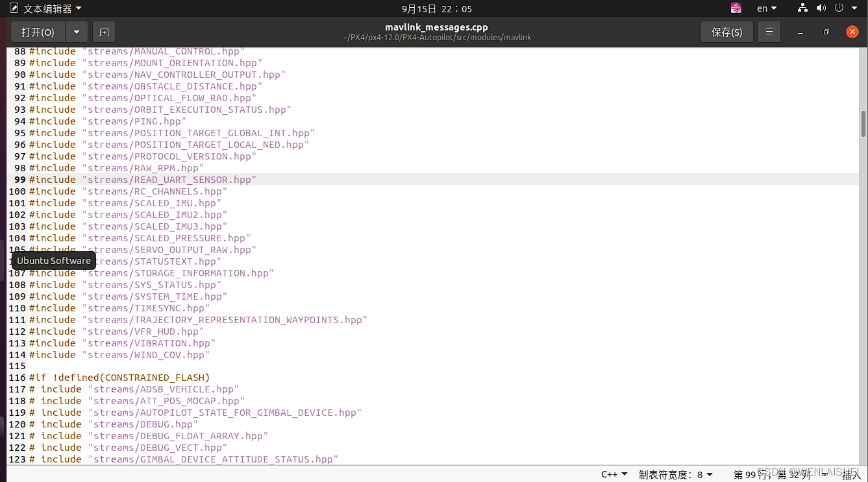Open the new tab document icon
868x482 pixels.
pos(104,32)
